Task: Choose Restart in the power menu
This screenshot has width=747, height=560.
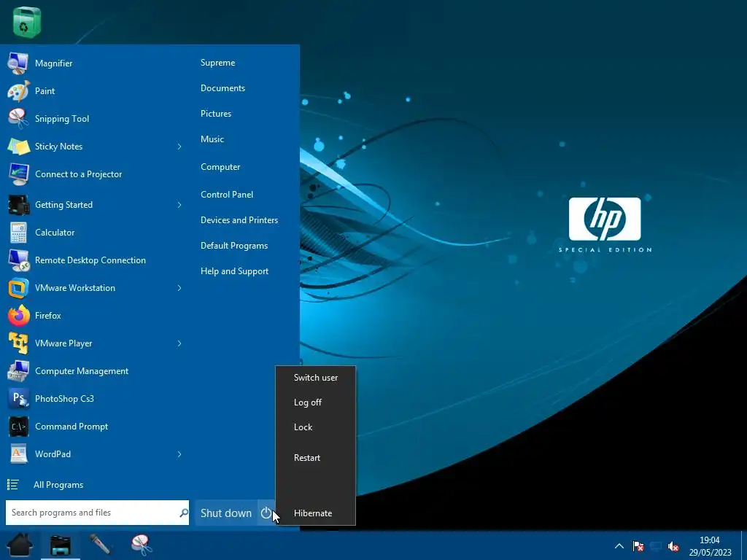Action: pyautogui.click(x=315, y=458)
